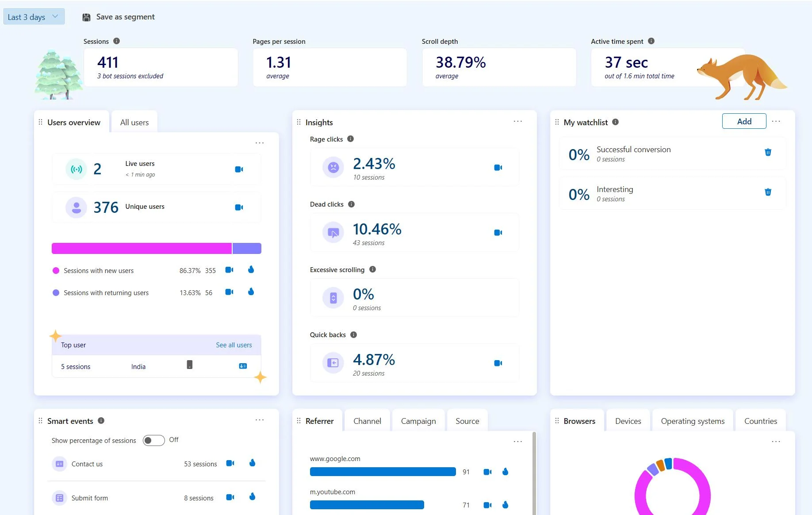Click the pink segment of browsers donut chart
The height and width of the screenshot is (515, 812).
point(704,484)
